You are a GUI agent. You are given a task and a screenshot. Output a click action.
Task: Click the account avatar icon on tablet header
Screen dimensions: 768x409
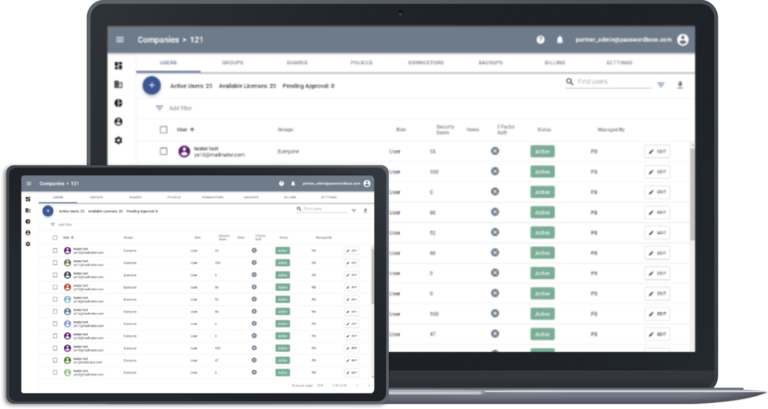[367, 183]
